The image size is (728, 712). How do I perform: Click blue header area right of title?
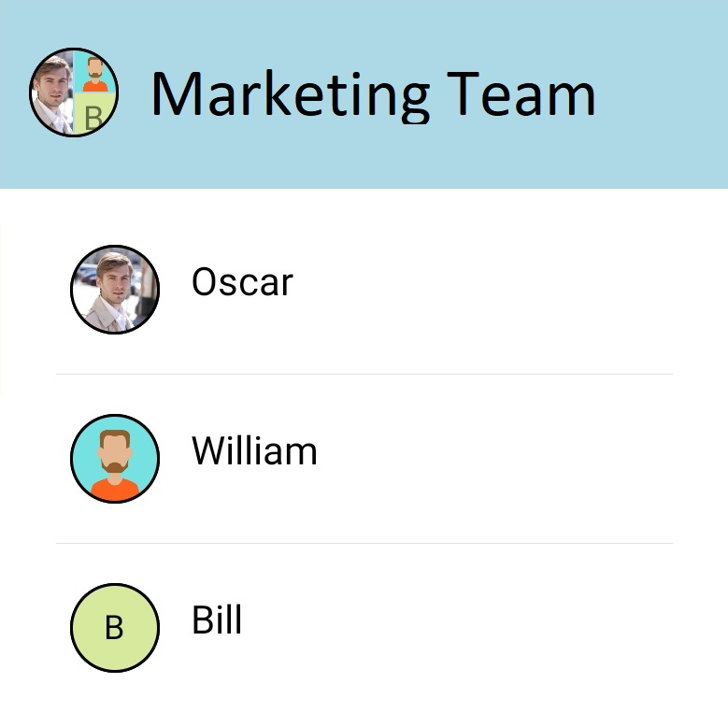coord(664,93)
